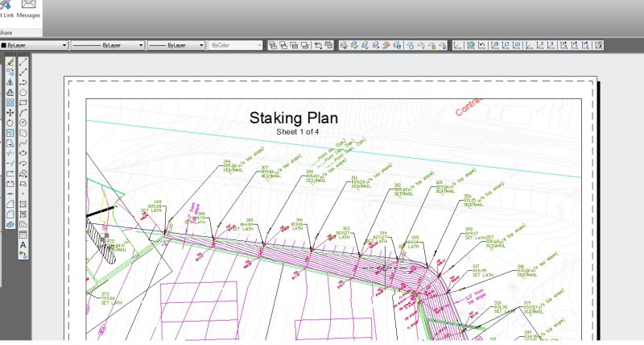Screen dimensions: 644x345
Task: Select the Rectangle tool
Action: [23, 102]
